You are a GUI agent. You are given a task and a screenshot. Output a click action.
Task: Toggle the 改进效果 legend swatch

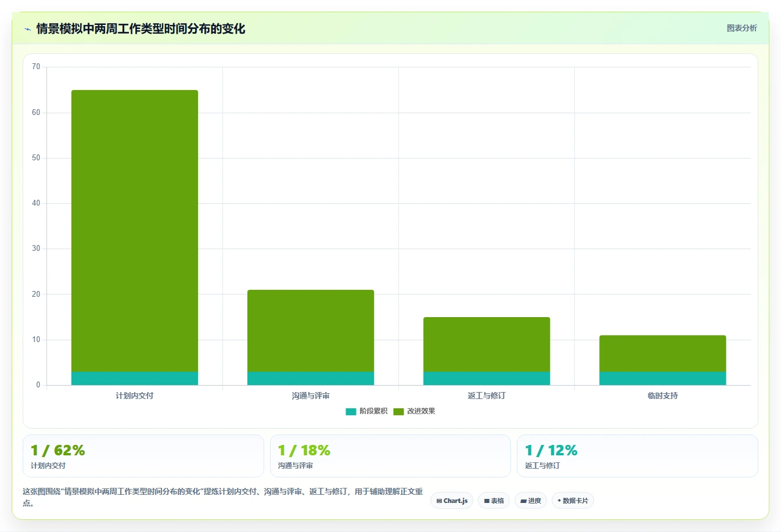tap(398, 412)
